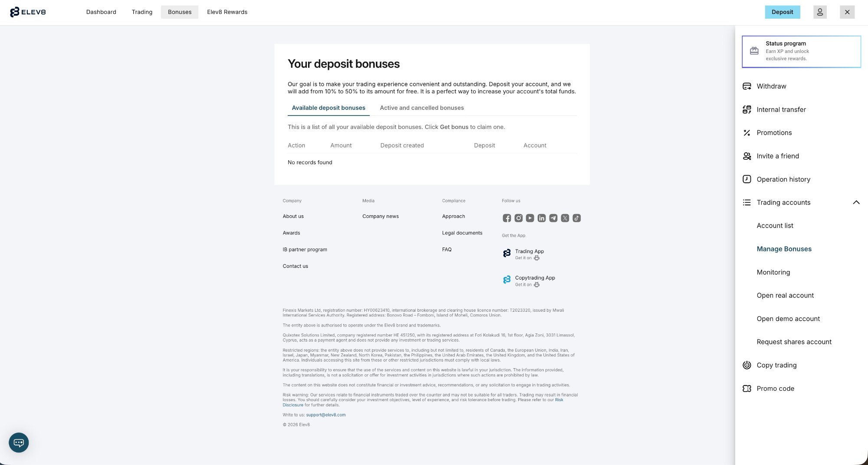This screenshot has height=465, width=868.
Task: Open the Telegram social icon
Action: [x=553, y=218]
